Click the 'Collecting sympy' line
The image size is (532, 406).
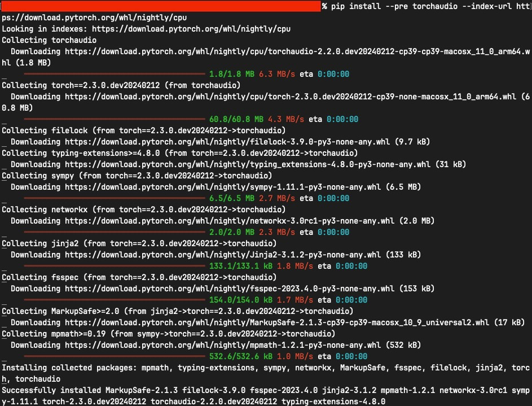[x=137, y=176]
